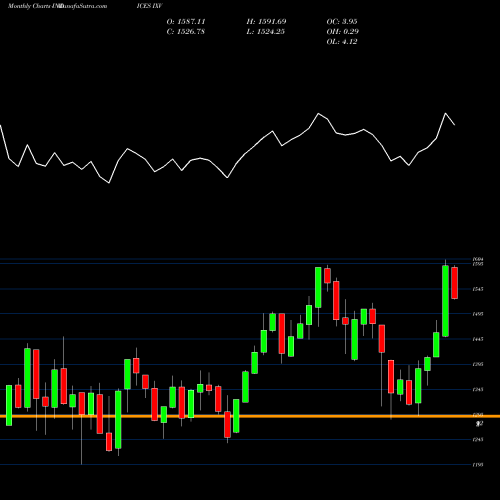Image resolution: width=500 pixels, height=500 pixels.
Task: Click the 1445 price axis label
Action: click(478, 339)
